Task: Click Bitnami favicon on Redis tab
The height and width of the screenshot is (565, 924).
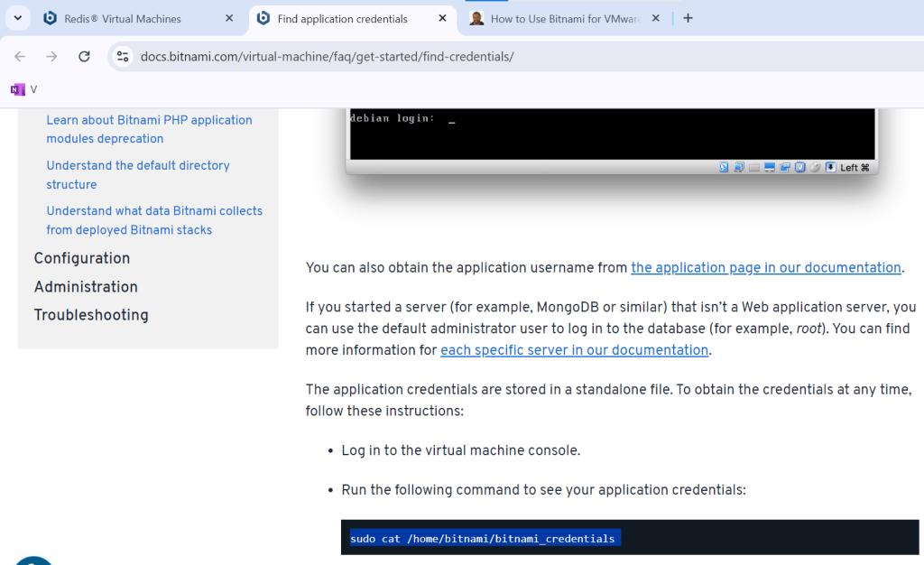Action: tap(51, 18)
